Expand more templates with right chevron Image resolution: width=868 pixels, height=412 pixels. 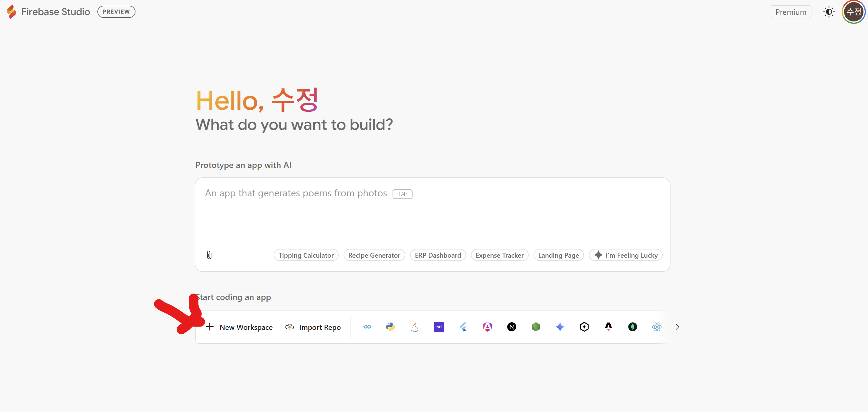[677, 327]
